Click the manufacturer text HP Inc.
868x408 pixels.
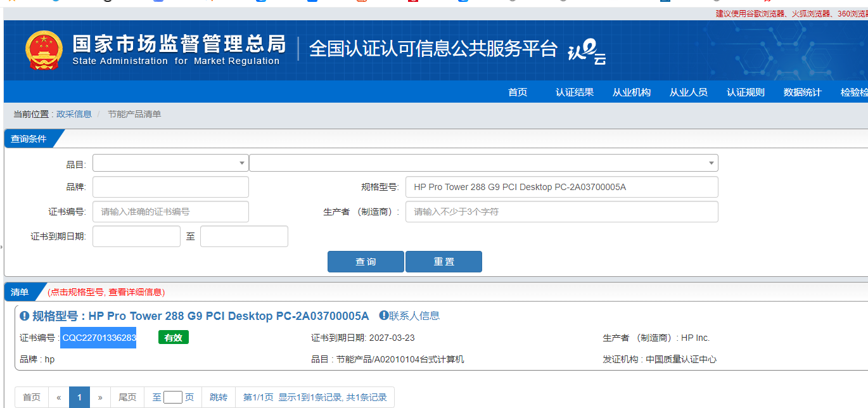pyautogui.click(x=696, y=338)
